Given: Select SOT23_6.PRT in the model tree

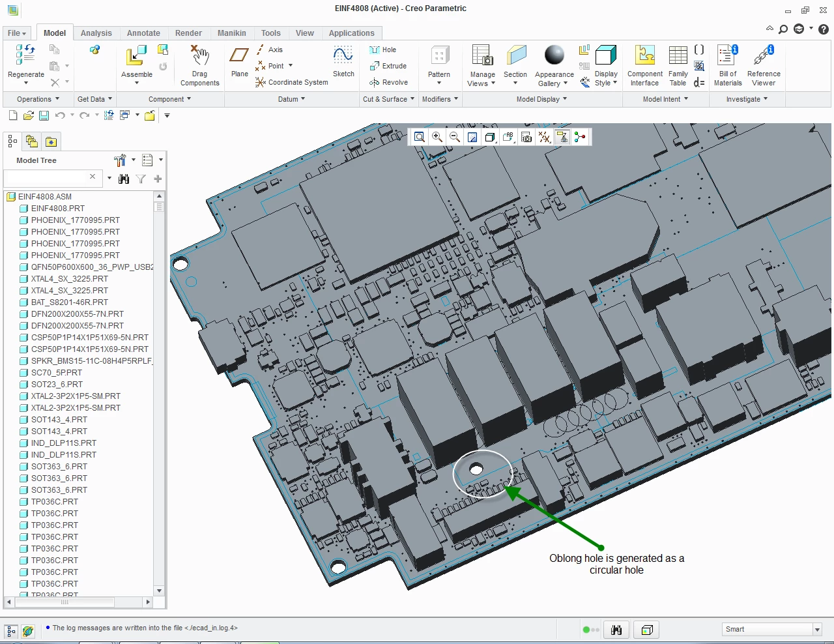Looking at the screenshot, I should click(x=57, y=385).
